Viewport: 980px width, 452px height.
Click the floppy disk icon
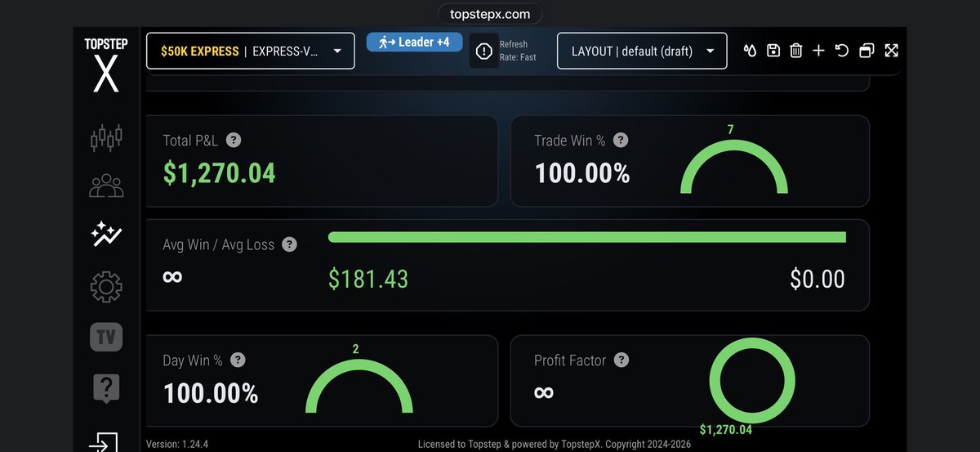click(x=773, y=51)
